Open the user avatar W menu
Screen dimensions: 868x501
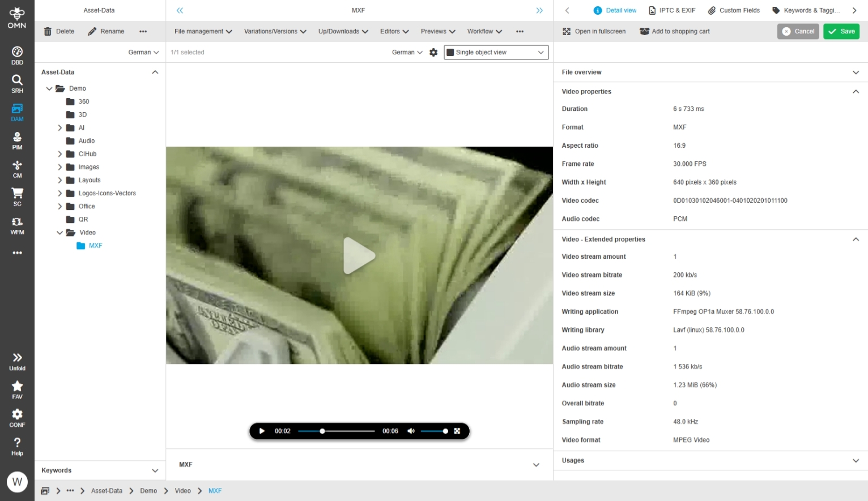[17, 482]
